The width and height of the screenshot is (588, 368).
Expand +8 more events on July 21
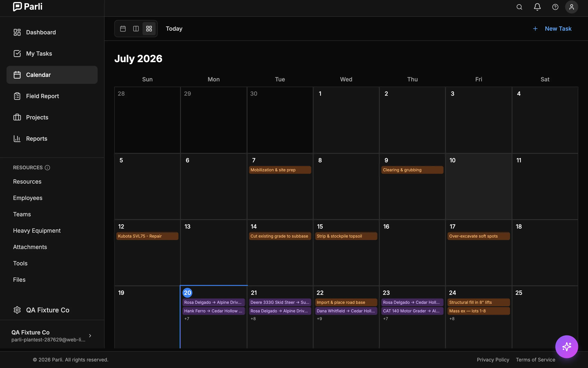pyautogui.click(x=253, y=319)
